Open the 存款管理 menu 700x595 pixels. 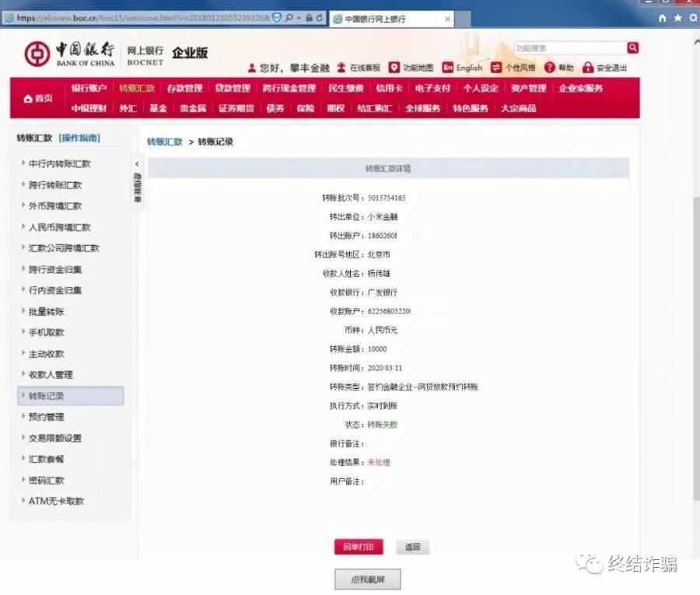tap(185, 89)
